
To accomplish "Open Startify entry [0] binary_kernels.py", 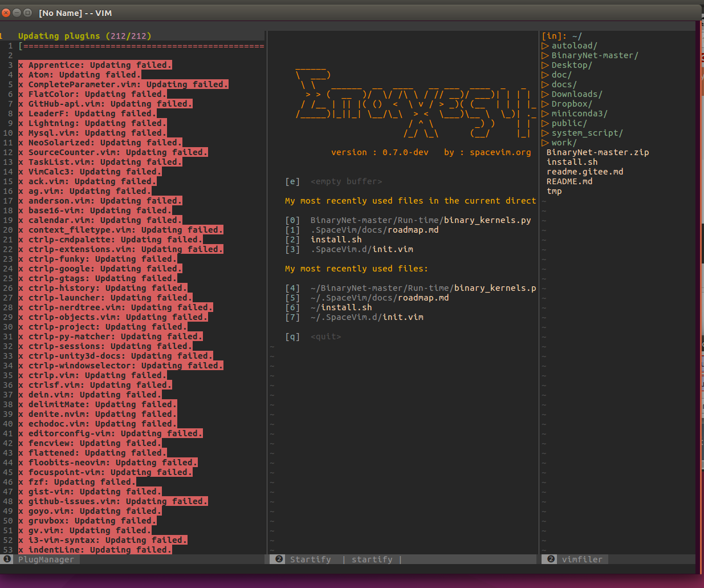I will (408, 220).
